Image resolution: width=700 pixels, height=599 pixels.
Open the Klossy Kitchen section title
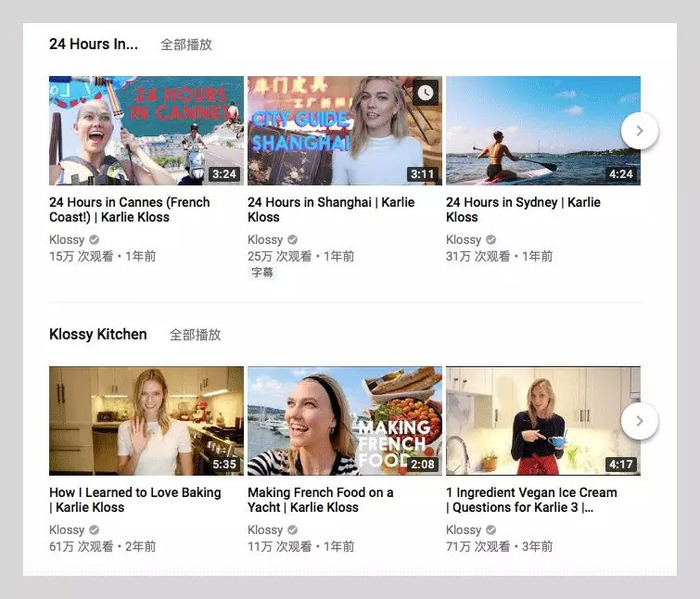pyautogui.click(x=98, y=334)
